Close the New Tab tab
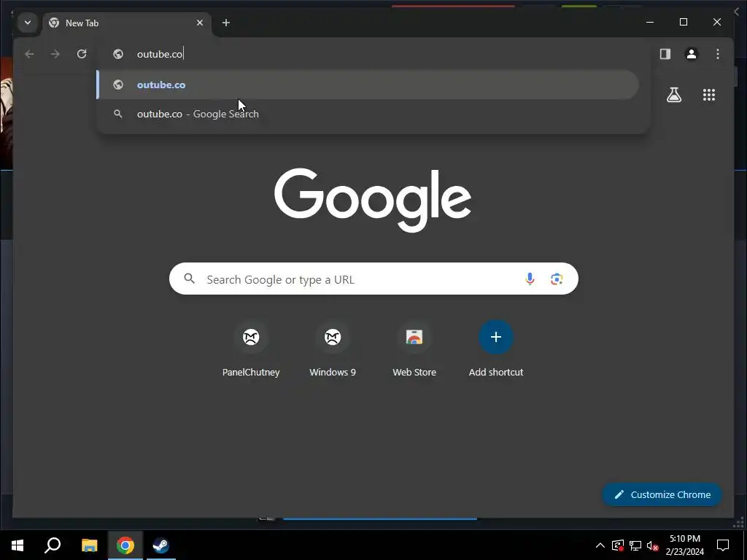 [x=200, y=23]
